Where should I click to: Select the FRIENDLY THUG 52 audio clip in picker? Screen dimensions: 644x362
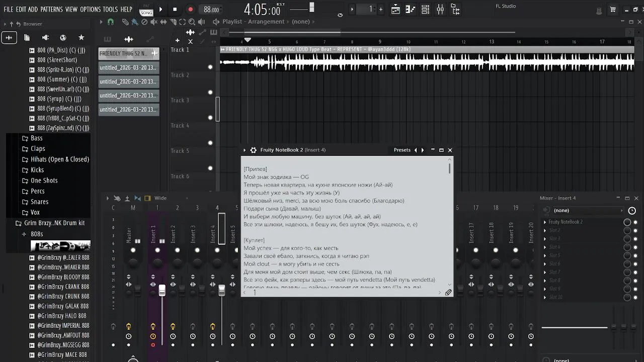click(129, 53)
